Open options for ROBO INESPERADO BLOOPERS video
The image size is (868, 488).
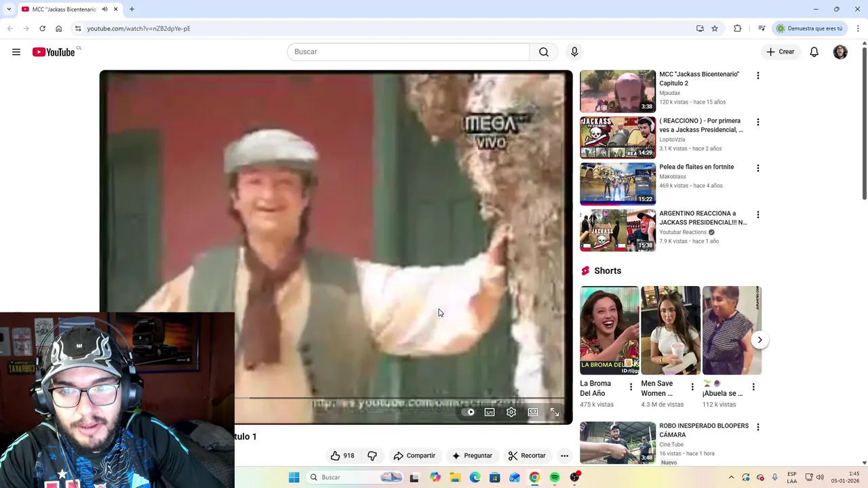click(x=758, y=427)
